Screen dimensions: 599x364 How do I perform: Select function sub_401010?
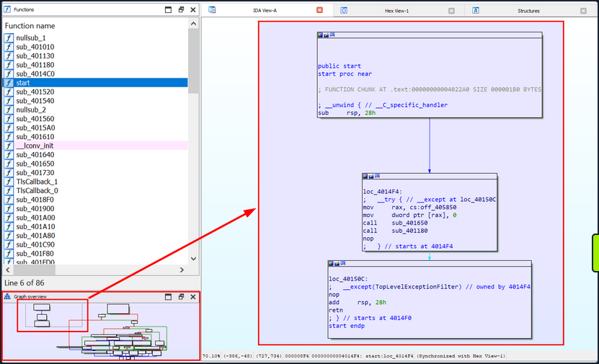(x=95, y=47)
